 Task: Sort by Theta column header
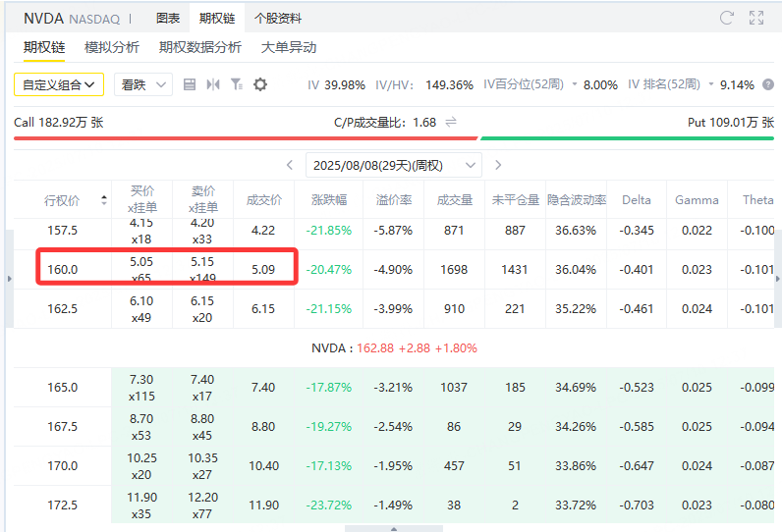[x=757, y=200]
